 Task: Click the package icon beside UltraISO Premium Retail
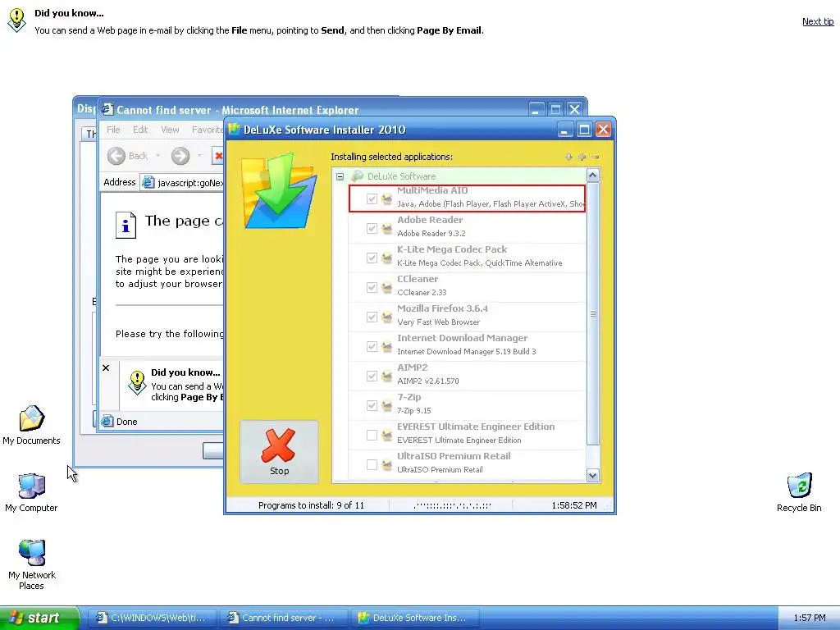click(x=387, y=464)
